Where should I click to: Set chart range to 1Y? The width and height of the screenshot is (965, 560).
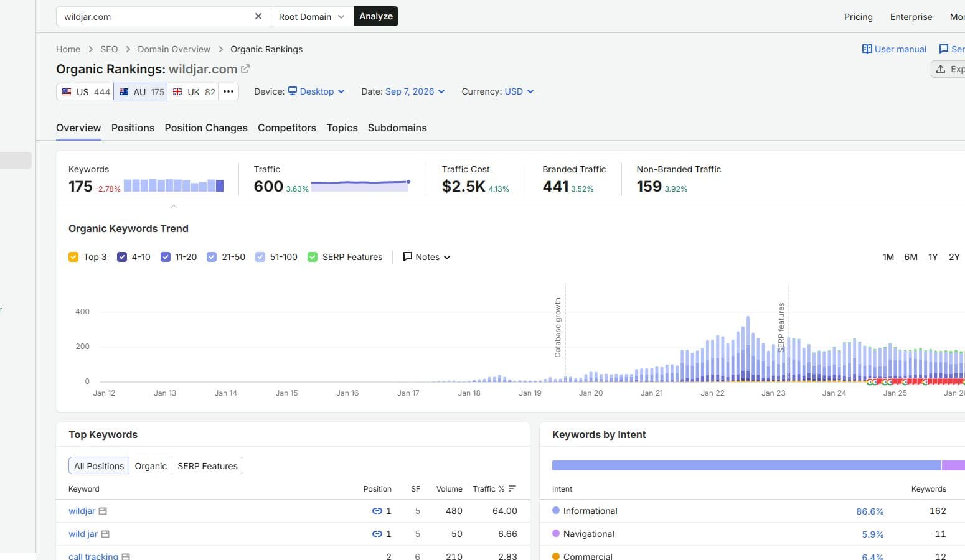coord(933,257)
